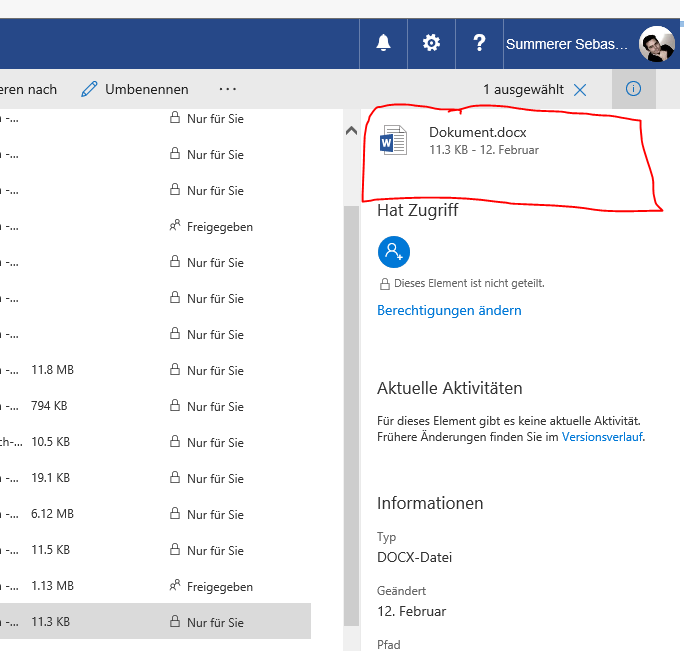684x651 pixels.
Task: Click Freigegeben in the 1.13 MB row
Action: point(220,587)
